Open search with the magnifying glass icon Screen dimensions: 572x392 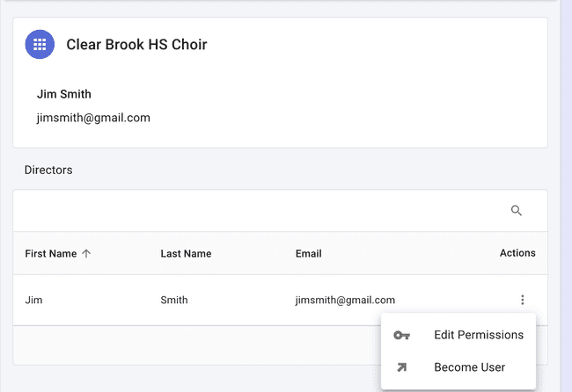coord(517,211)
